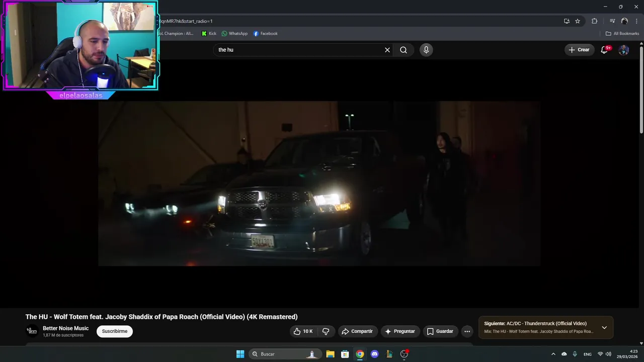The height and width of the screenshot is (362, 644).
Task: Open the Better Noise Music channel name link
Action: click(x=65, y=328)
